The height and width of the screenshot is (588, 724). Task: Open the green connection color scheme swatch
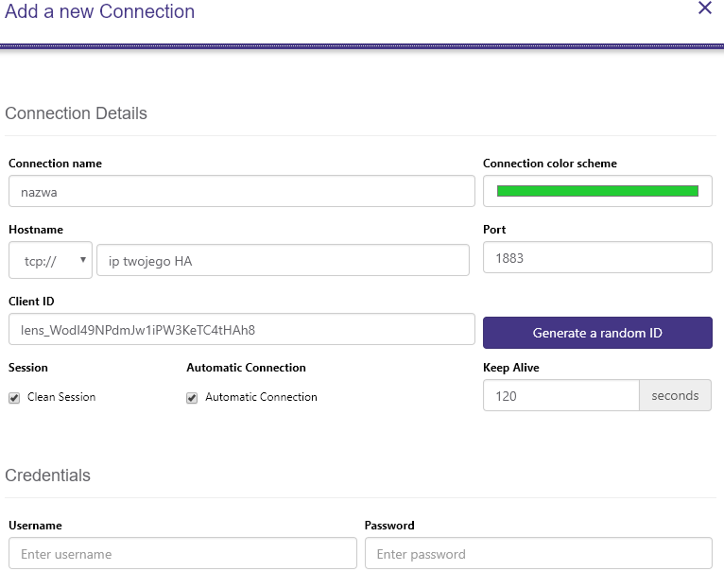click(x=597, y=191)
